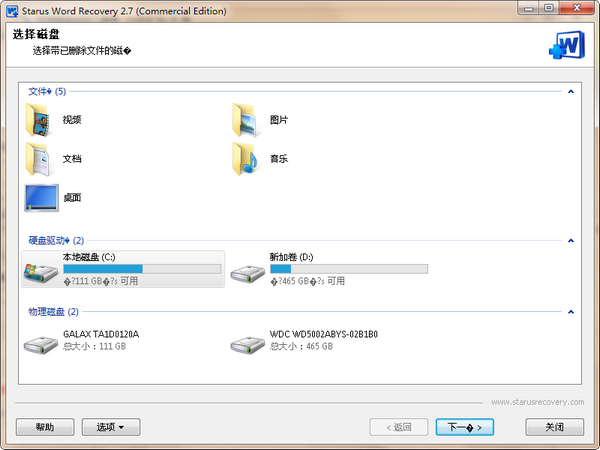Select the 图片 pictures folder icon
The height and width of the screenshot is (450, 600).
point(246,120)
